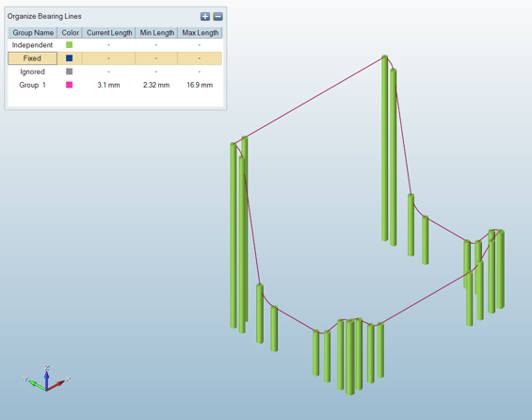
Task: Edit the 2.32 mm min length value
Action: pyautogui.click(x=156, y=85)
